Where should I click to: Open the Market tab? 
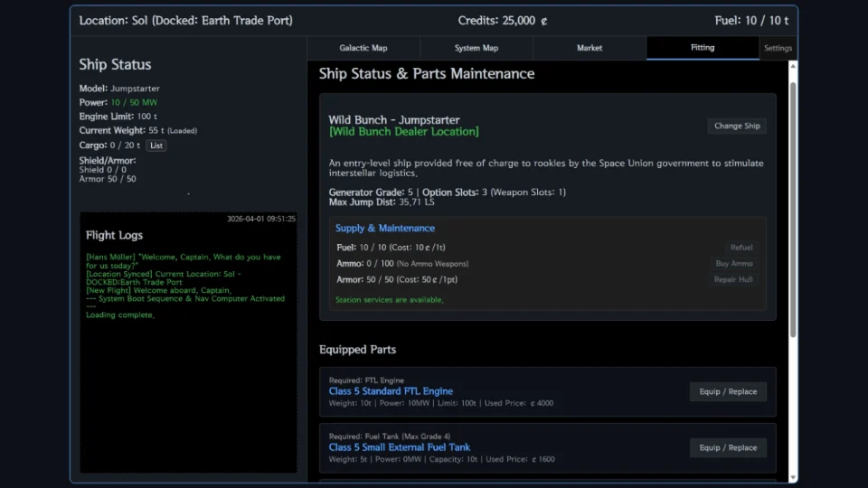pyautogui.click(x=590, y=48)
